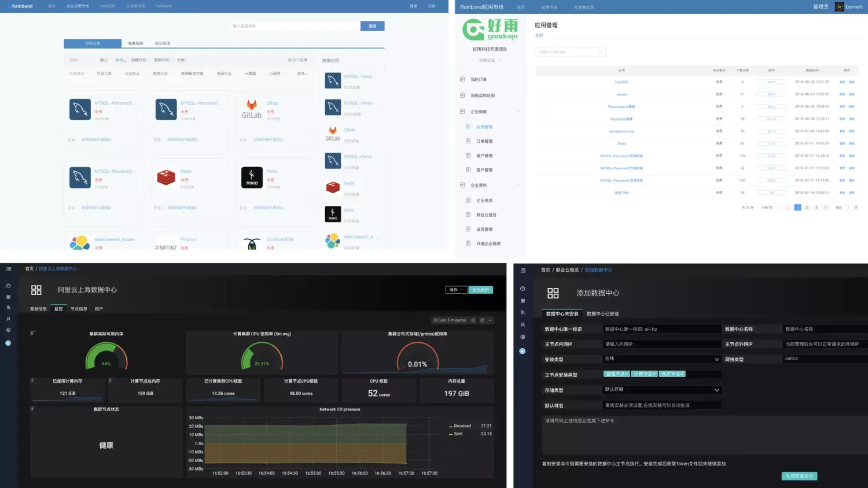Open the 悟空CRM app link

[x=621, y=193]
